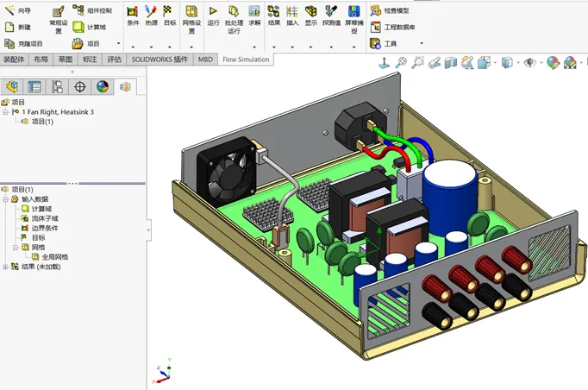Collapse the 输入数据 tree node

(5, 199)
